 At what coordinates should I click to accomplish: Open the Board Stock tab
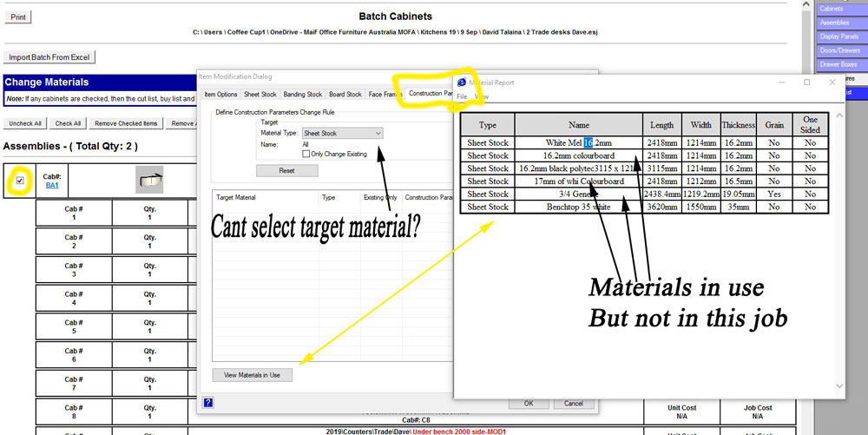click(x=345, y=94)
